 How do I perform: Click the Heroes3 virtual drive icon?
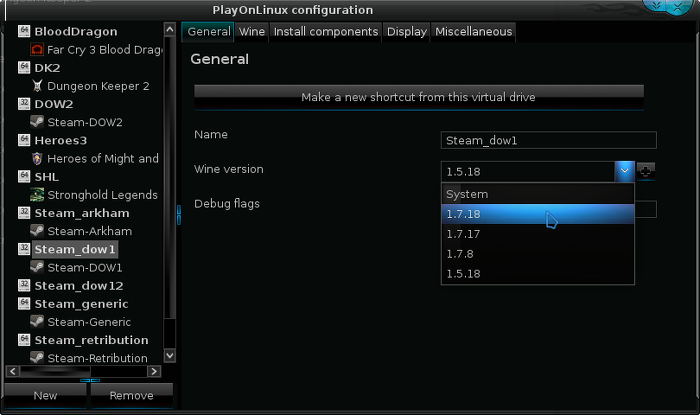[x=24, y=140]
